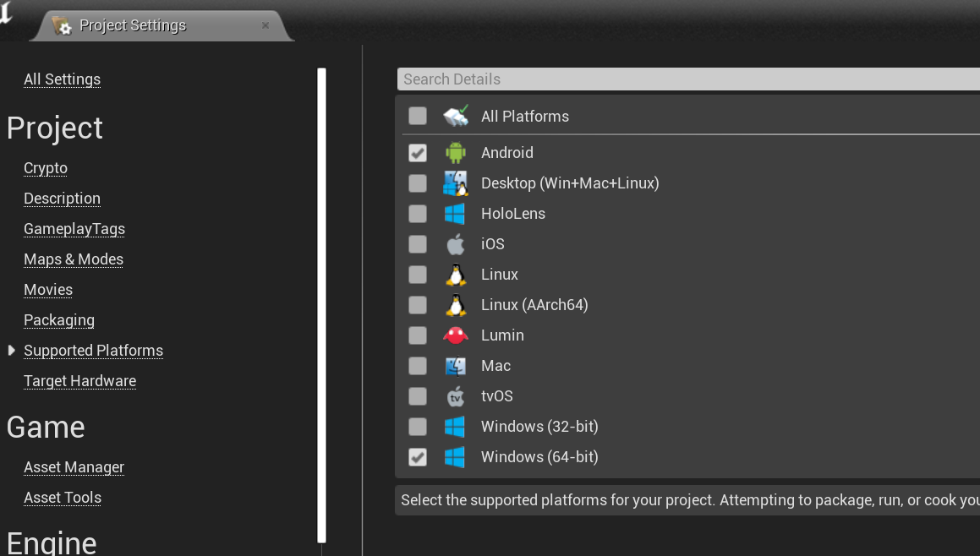This screenshot has width=980, height=556.
Task: Click the Lumin red platform icon
Action: [455, 335]
